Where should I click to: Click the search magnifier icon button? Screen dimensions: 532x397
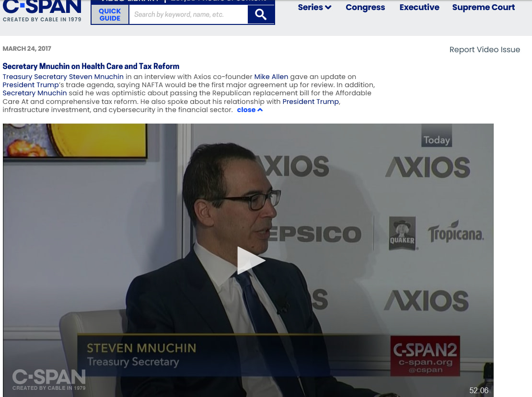[x=261, y=14]
